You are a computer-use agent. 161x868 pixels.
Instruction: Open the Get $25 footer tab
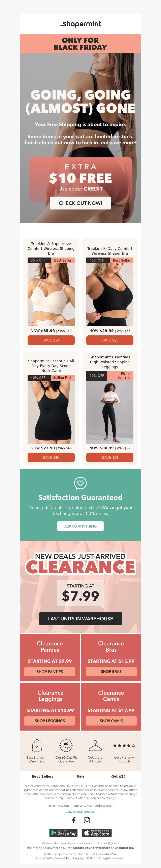[118, 776]
